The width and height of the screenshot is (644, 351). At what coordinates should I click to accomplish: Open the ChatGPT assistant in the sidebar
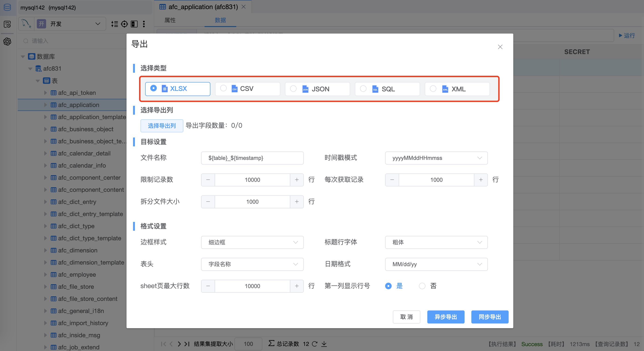pyautogui.click(x=7, y=42)
